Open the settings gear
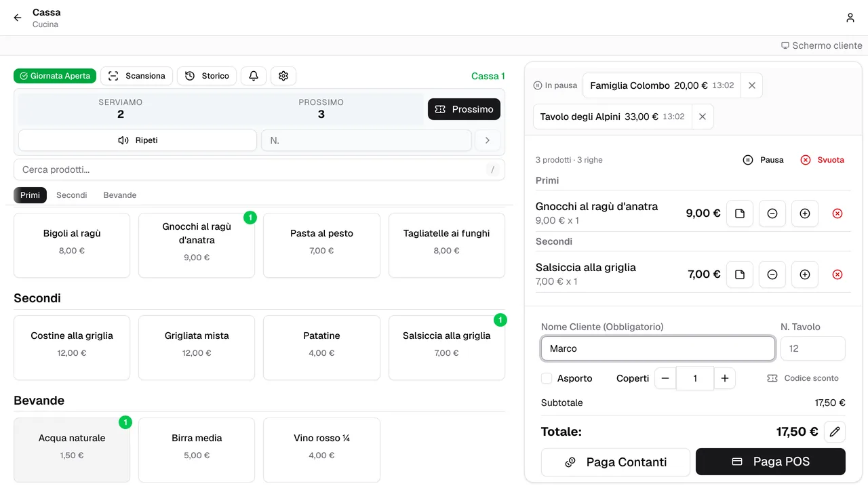 point(283,76)
